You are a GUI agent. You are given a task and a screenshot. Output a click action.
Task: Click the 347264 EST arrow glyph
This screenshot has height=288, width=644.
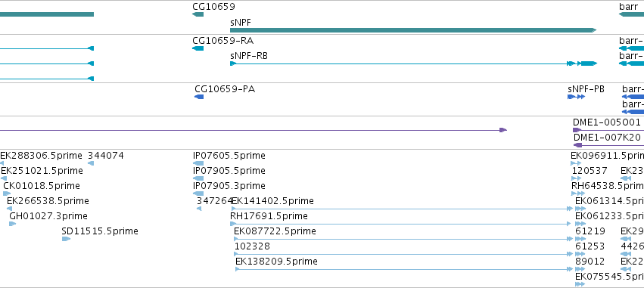(x=199, y=209)
